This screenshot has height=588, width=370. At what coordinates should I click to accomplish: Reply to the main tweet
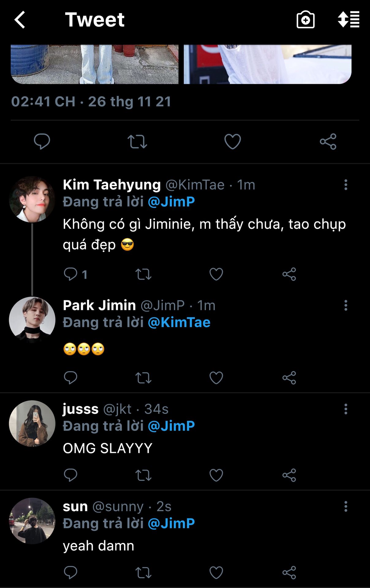point(42,141)
